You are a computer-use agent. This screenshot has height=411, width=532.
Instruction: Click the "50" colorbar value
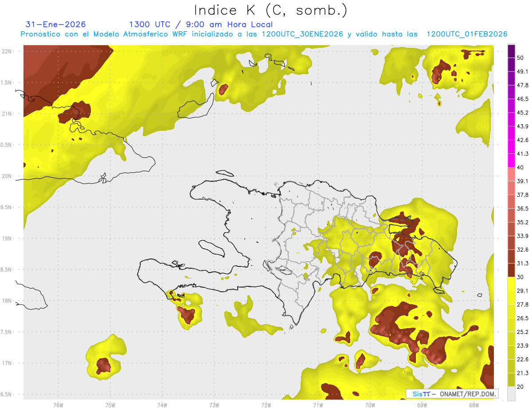tap(520, 58)
